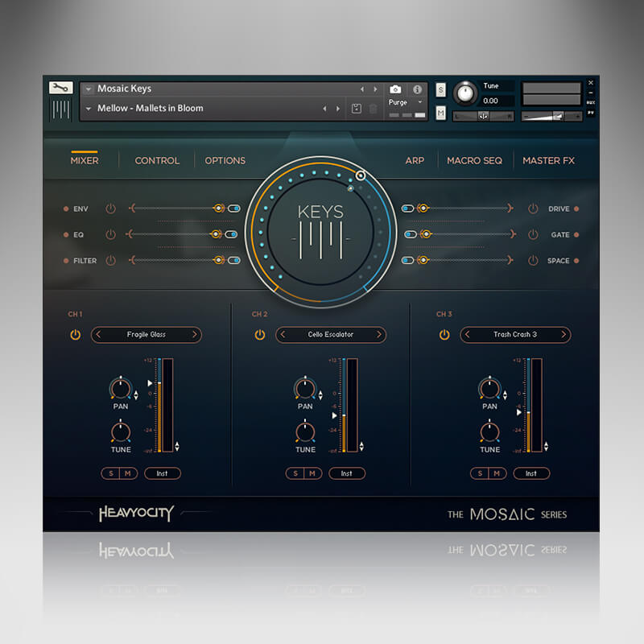Viewport: 644px width, 644px height.
Task: Click the camera snapshot icon
Action: point(394,89)
